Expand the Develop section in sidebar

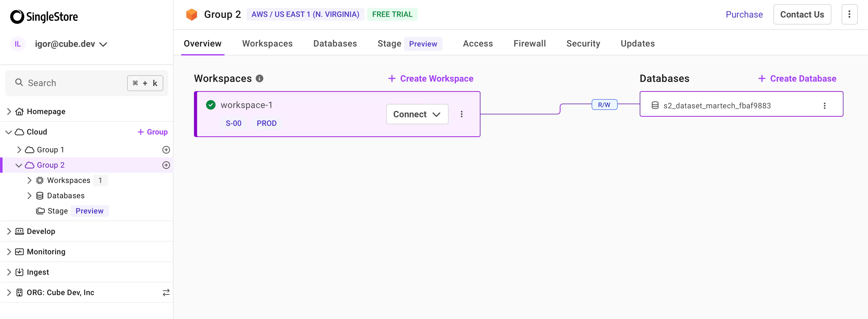tap(9, 231)
